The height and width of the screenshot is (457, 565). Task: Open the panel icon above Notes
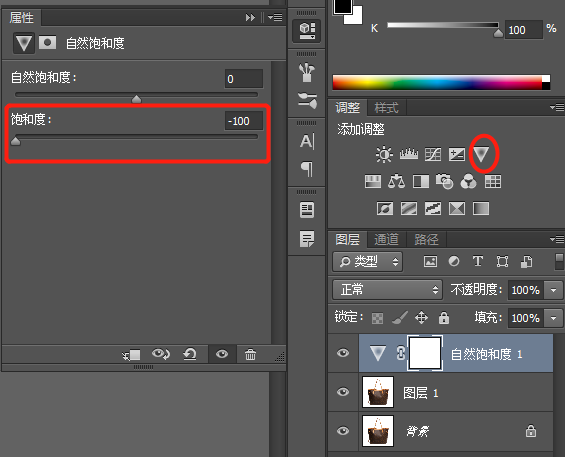[307, 210]
